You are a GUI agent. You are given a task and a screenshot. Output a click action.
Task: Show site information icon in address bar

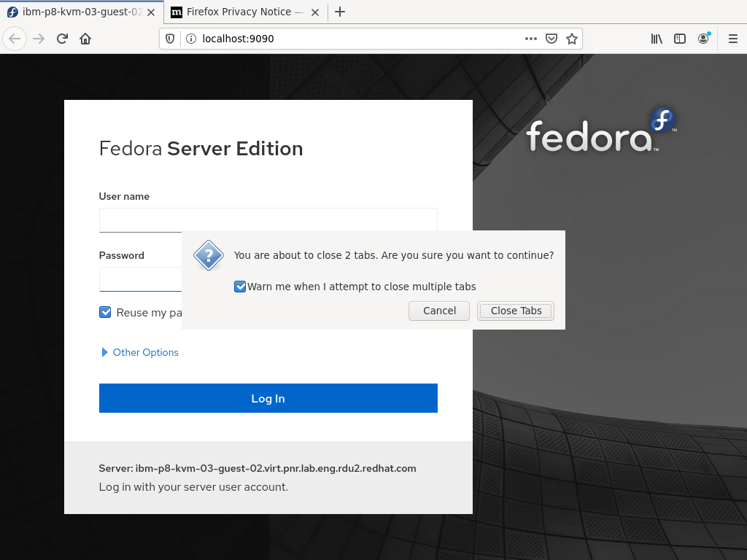pos(191,39)
